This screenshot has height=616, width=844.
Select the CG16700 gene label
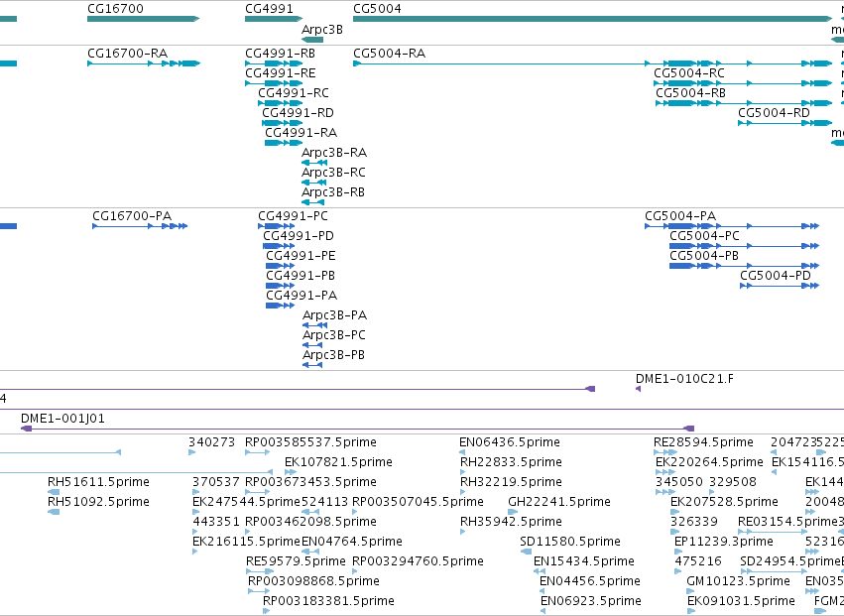(115, 9)
